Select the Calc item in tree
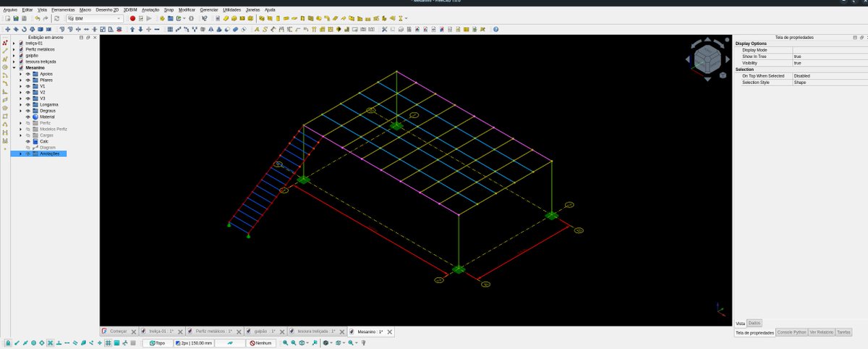Image resolution: width=868 pixels, height=349 pixels. point(44,141)
